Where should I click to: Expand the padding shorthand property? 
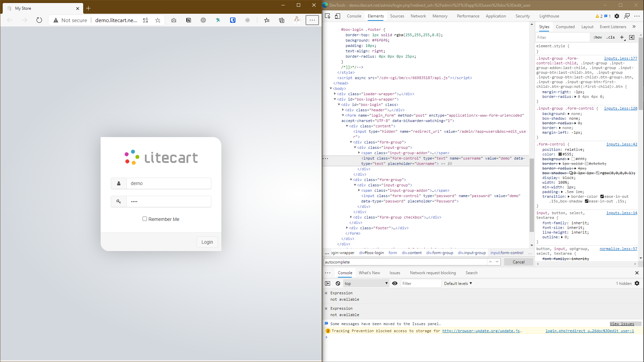point(562,192)
